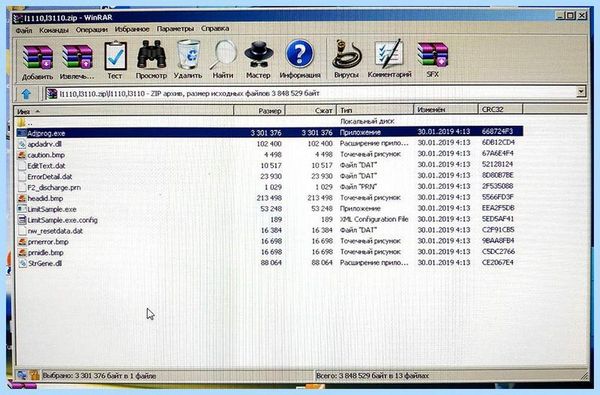Open the Комментарий comment icon
This screenshot has height=395, width=600.
389,54
